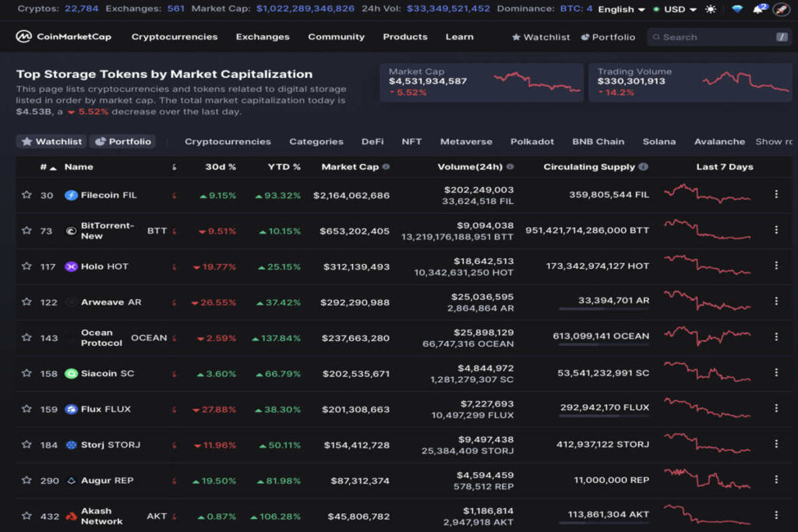798x532 pixels.
Task: Open the Cryptocurrencies nav menu
Action: [x=174, y=37]
